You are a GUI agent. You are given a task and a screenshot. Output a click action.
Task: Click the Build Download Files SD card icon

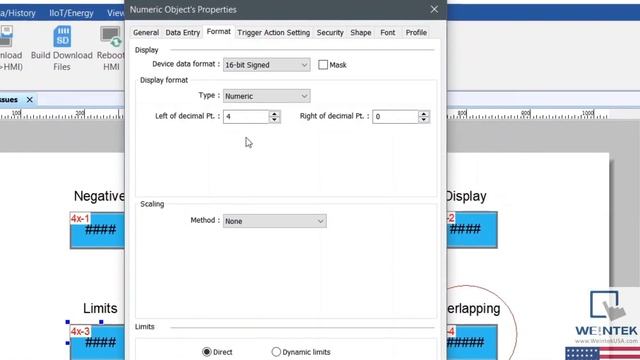click(62, 36)
